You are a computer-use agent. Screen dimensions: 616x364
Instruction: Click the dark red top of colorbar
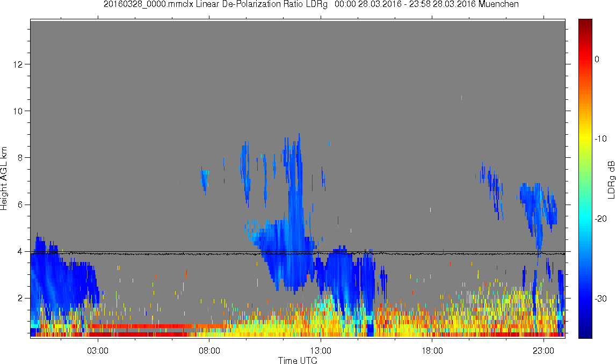pyautogui.click(x=585, y=24)
